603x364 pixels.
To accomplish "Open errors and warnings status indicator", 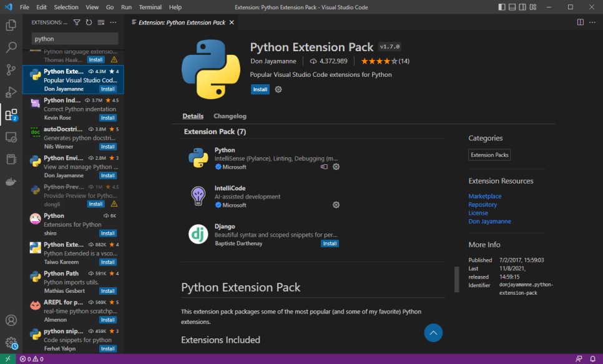I will (32, 359).
